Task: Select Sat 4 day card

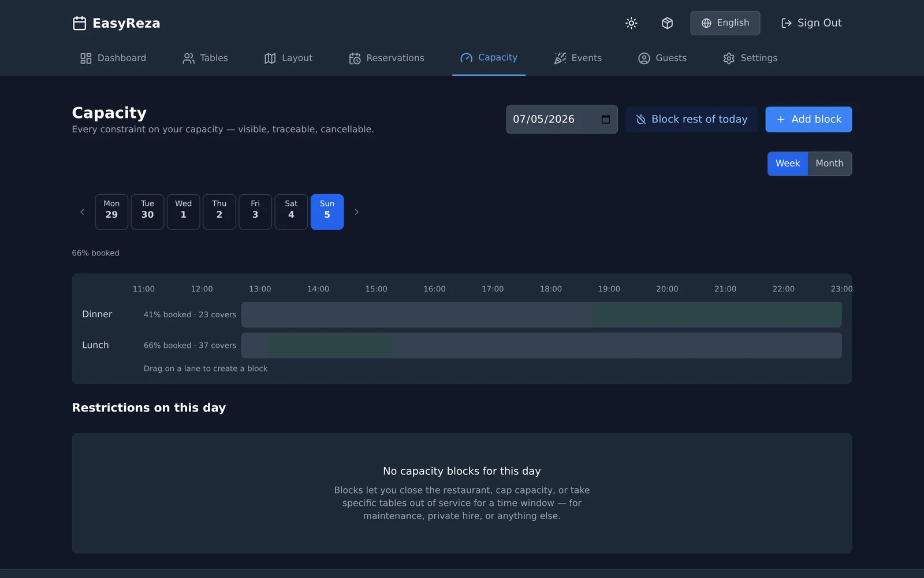Action: (291, 212)
